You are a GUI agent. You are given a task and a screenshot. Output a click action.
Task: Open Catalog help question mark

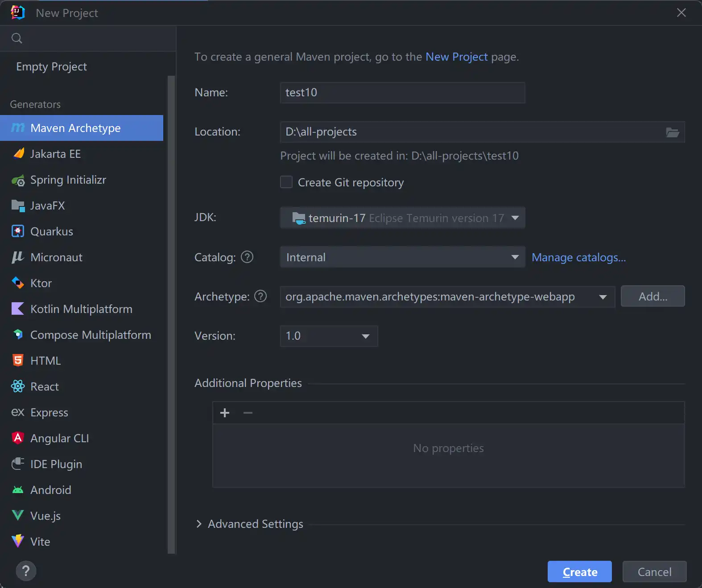(x=247, y=257)
